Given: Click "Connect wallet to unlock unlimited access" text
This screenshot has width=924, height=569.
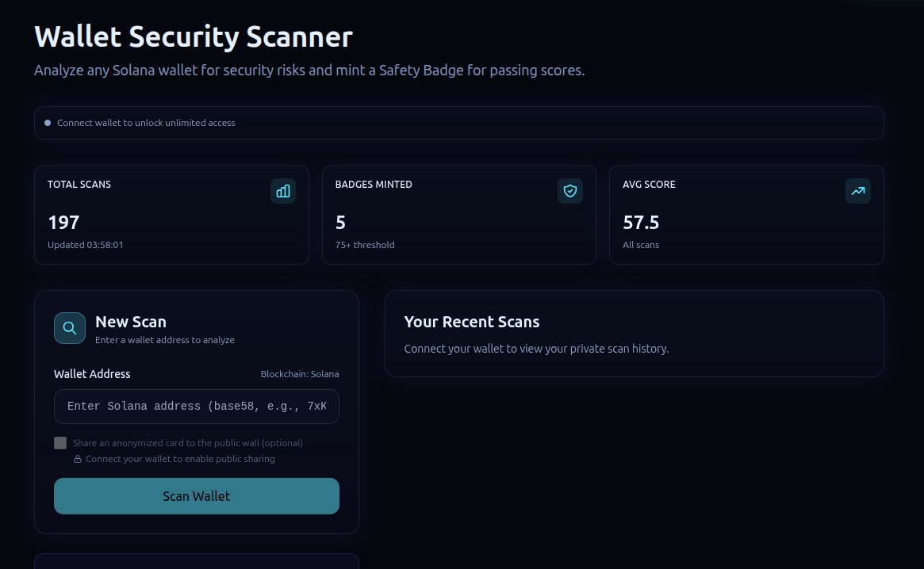Looking at the screenshot, I should [146, 123].
